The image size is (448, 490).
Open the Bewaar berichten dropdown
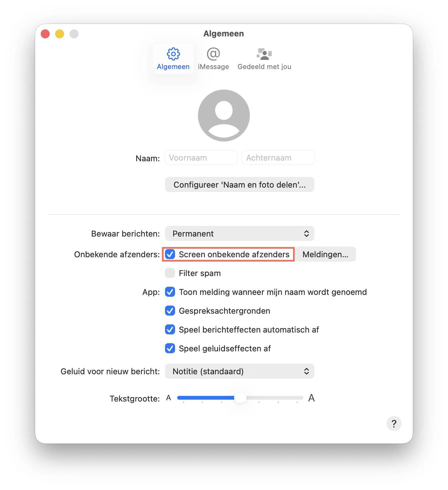(239, 234)
